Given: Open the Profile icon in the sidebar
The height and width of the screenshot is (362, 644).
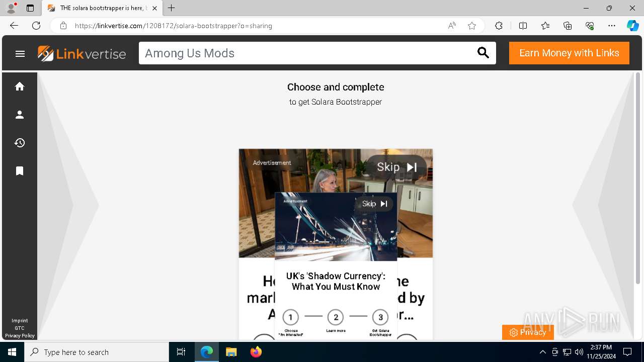Looking at the screenshot, I should tap(20, 115).
